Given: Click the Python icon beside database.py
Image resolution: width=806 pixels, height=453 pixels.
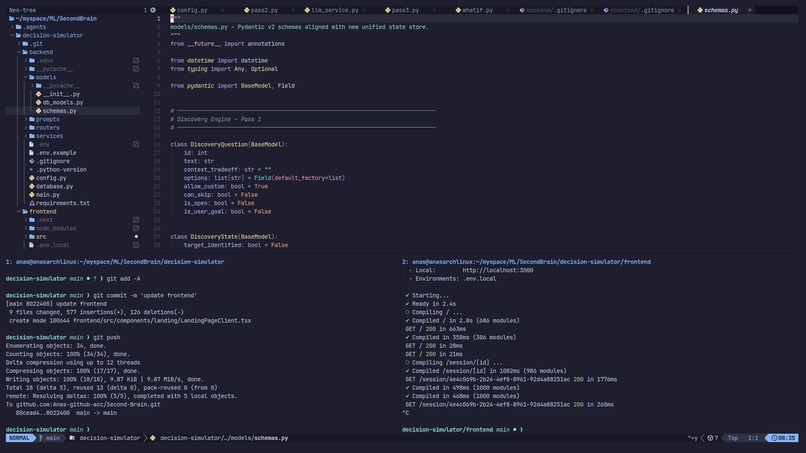Looking at the screenshot, I should pyautogui.click(x=32, y=186).
